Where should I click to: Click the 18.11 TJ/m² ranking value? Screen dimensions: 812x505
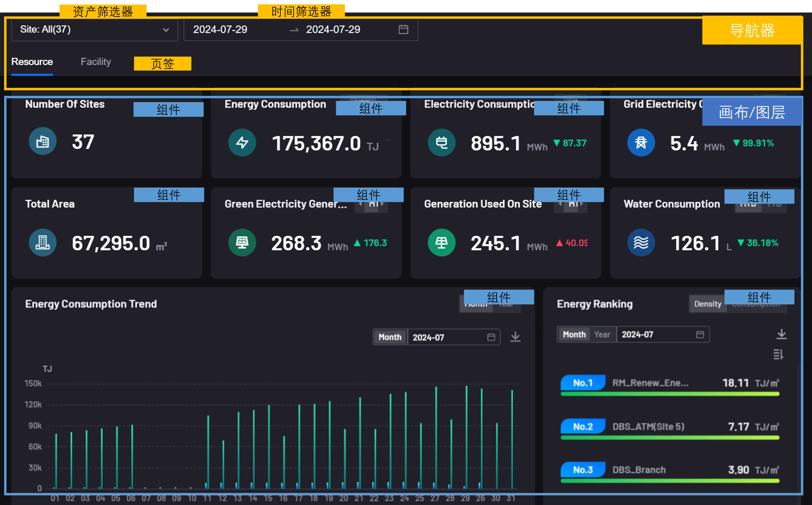point(751,383)
